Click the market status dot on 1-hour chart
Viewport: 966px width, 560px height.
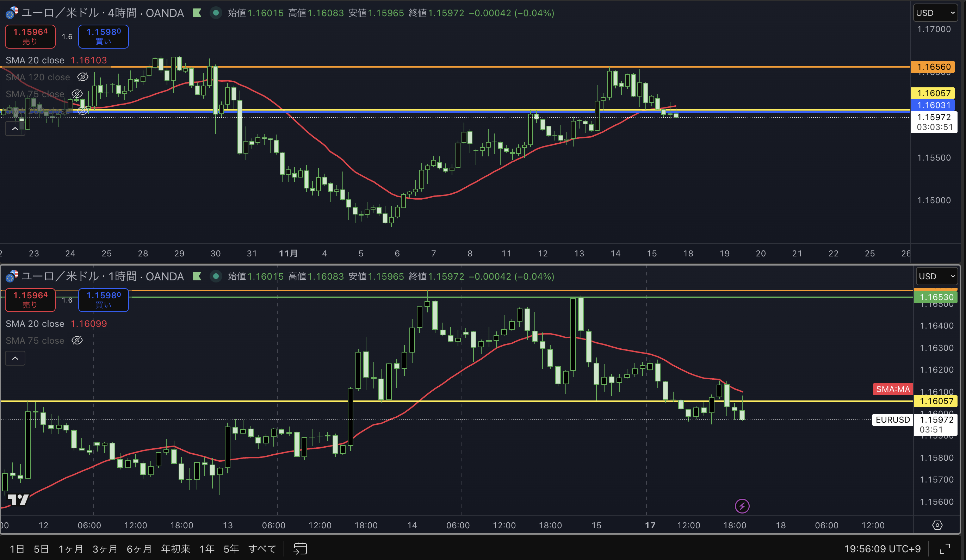[216, 276]
